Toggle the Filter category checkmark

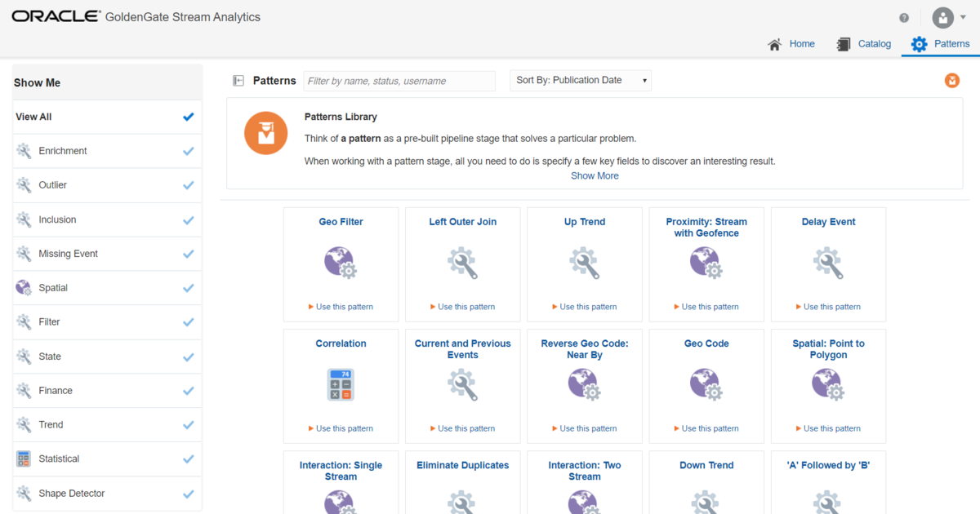click(x=189, y=322)
